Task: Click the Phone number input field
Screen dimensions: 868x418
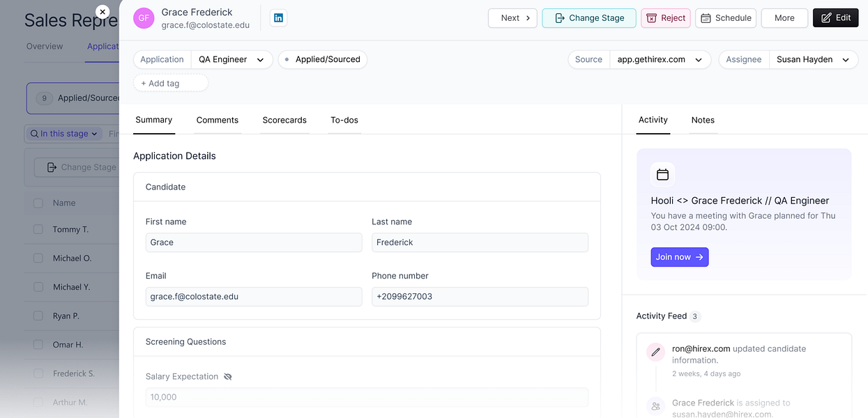Action: click(480, 296)
